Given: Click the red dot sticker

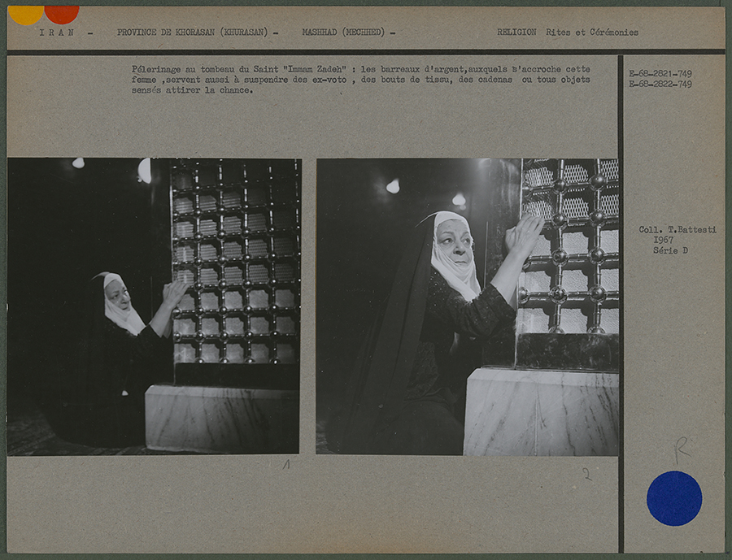Looking at the screenshot, I should pos(62,13).
